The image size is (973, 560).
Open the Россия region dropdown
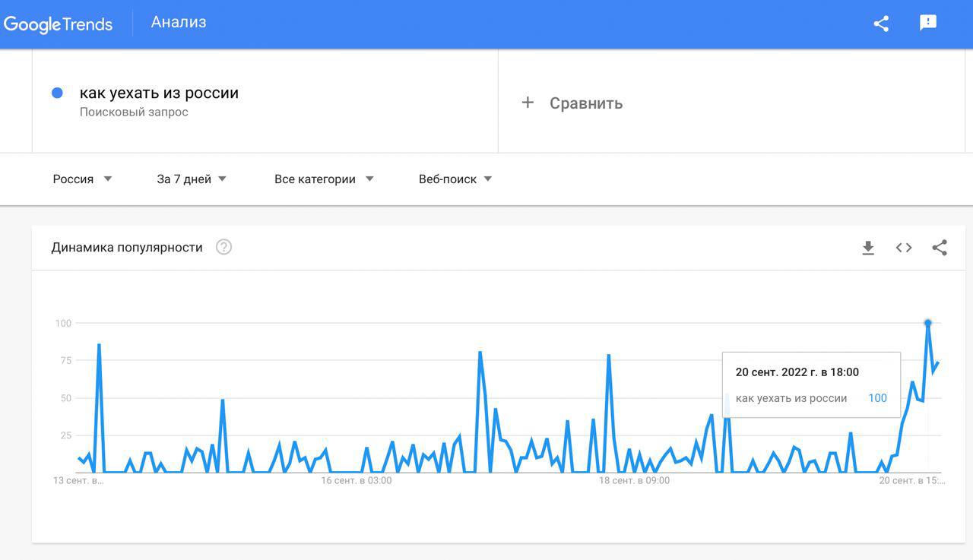(x=82, y=179)
